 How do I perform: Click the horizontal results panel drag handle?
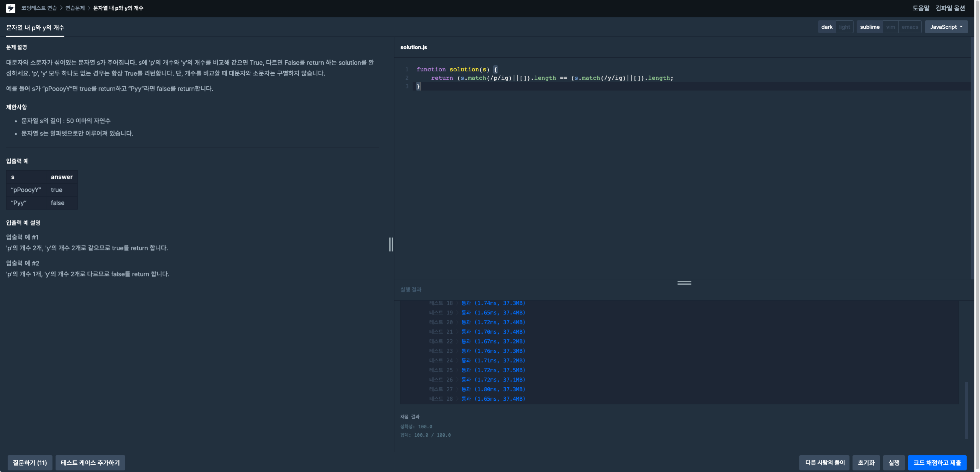tap(684, 283)
